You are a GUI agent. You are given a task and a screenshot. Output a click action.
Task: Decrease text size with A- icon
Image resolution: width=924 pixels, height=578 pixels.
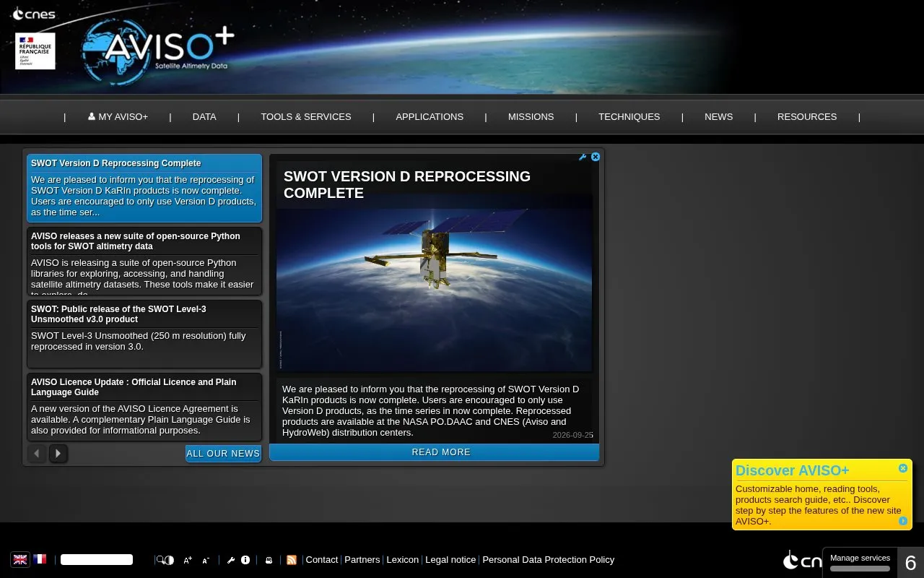coord(206,560)
